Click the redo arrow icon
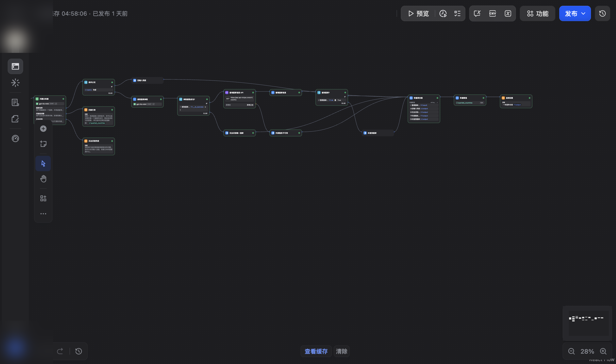The width and height of the screenshot is (616, 364). [x=60, y=351]
